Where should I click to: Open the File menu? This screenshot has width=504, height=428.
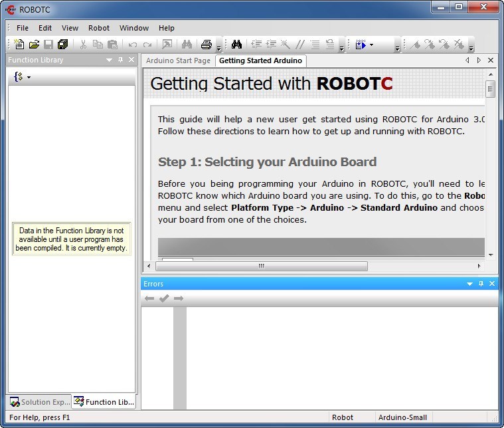(x=23, y=28)
